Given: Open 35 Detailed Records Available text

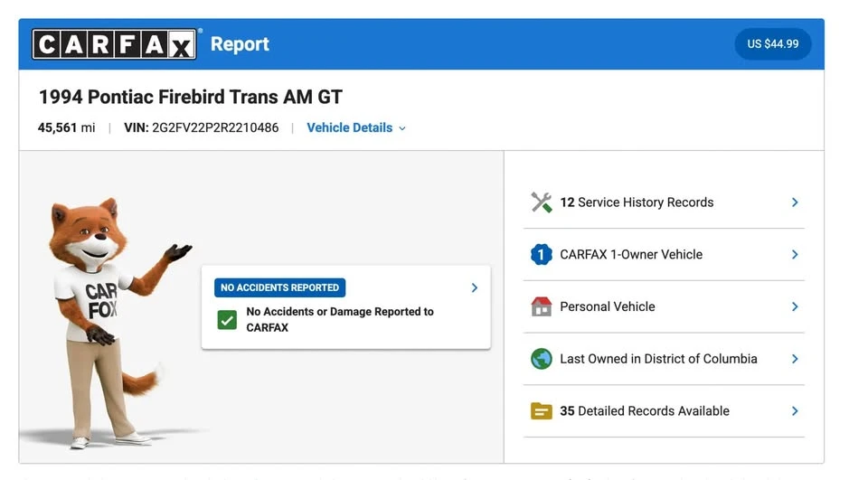Looking at the screenshot, I should (645, 411).
